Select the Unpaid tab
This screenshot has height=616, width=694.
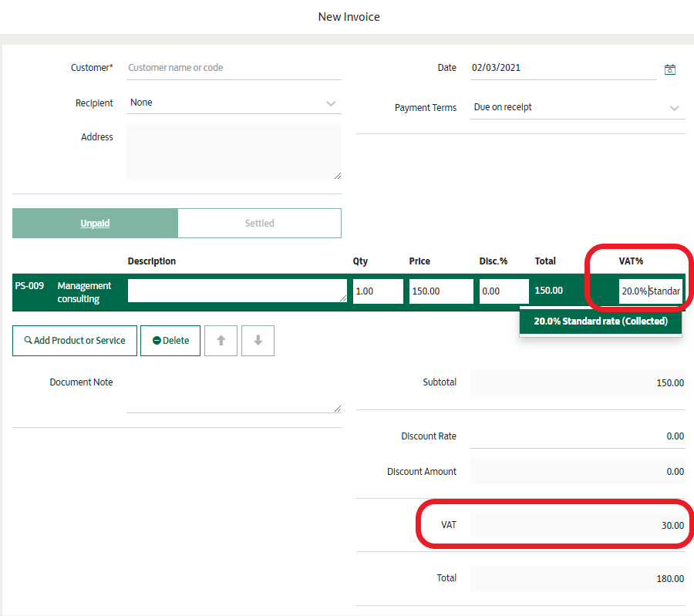95,223
